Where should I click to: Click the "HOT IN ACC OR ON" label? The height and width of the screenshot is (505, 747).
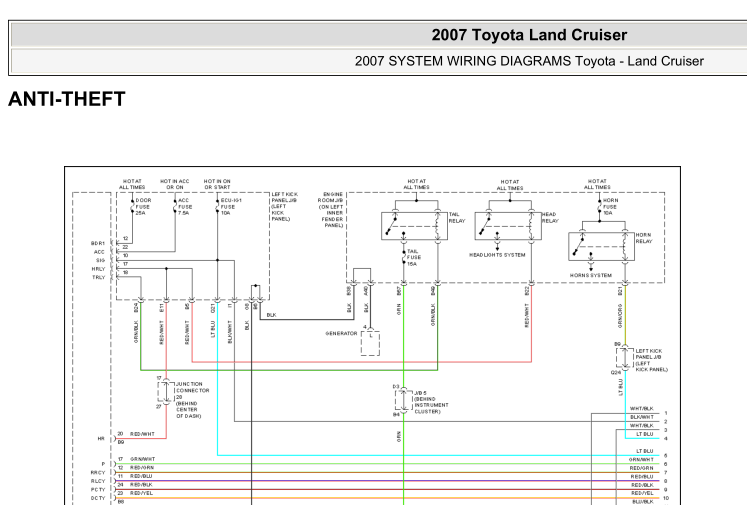175,184
